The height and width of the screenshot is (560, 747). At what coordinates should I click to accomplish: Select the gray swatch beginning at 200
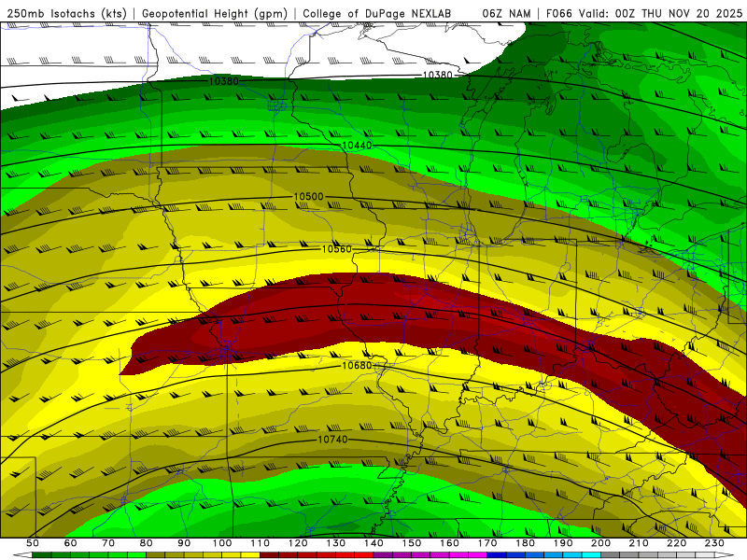pos(611,555)
